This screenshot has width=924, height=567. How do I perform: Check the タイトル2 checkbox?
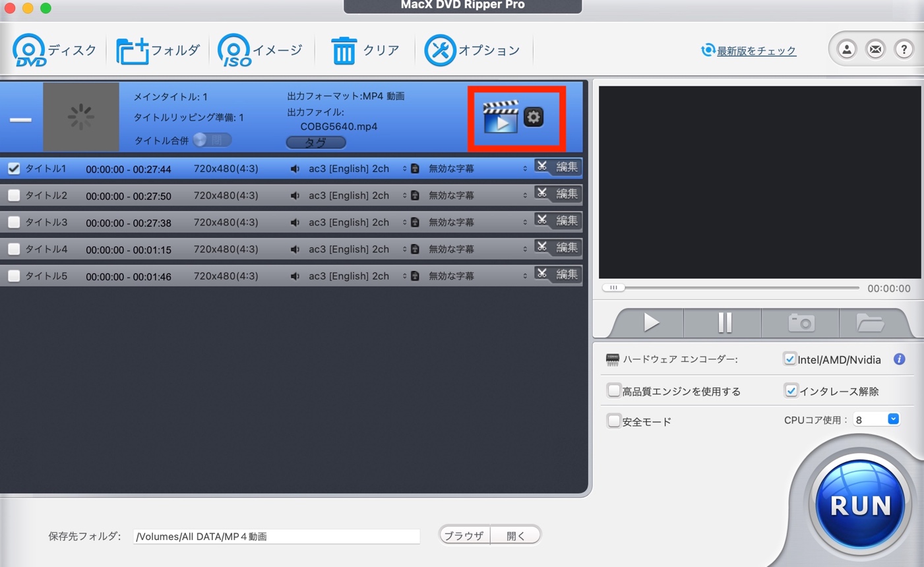14,196
